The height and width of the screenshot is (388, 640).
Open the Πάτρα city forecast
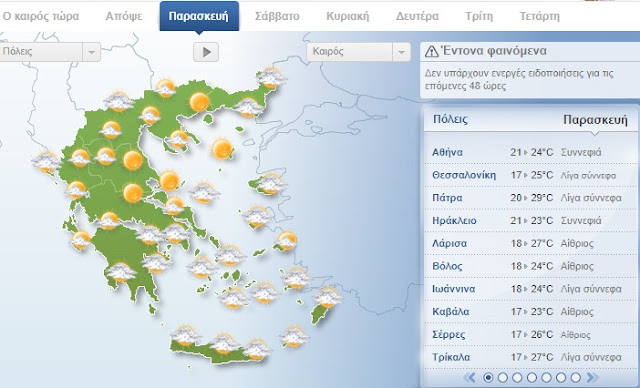click(x=447, y=198)
